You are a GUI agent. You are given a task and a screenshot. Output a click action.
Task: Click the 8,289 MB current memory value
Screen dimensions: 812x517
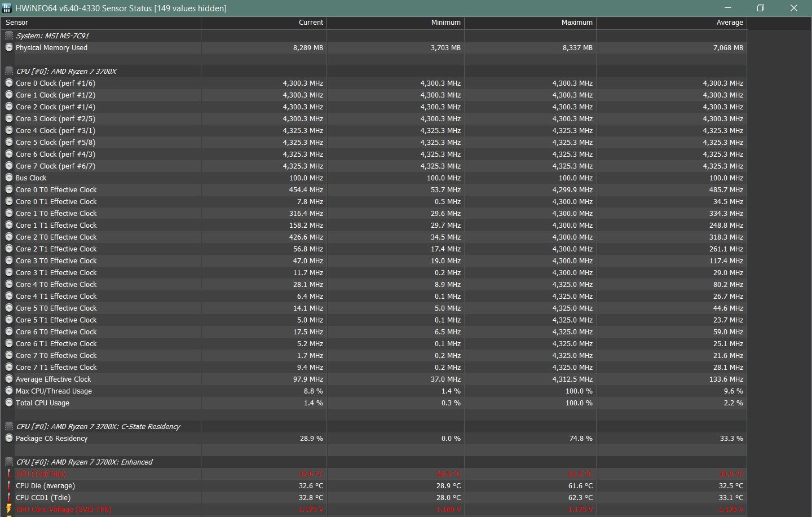(308, 47)
